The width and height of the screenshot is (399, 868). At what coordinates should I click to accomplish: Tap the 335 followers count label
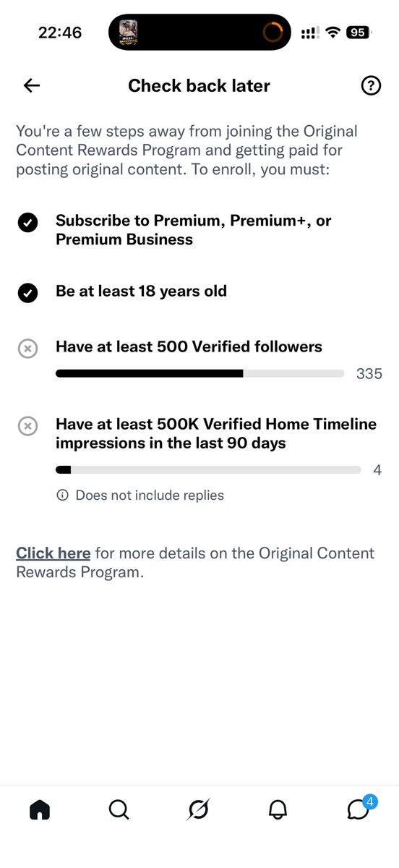coord(369,374)
